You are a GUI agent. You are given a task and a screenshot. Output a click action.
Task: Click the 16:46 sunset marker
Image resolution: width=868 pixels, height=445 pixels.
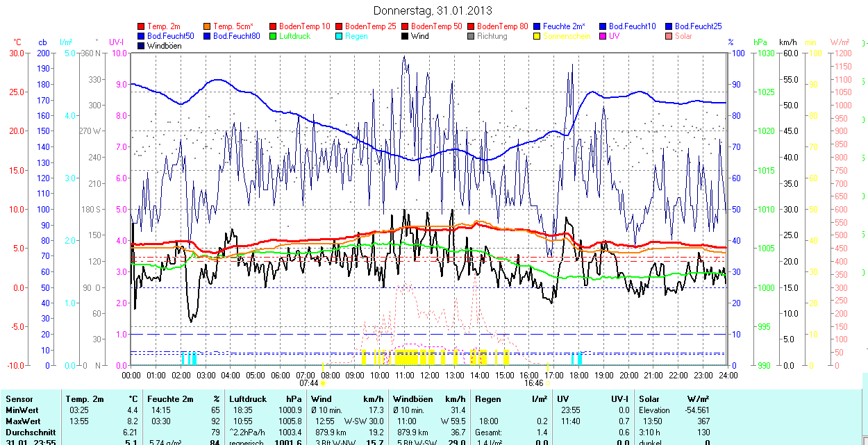click(x=533, y=383)
